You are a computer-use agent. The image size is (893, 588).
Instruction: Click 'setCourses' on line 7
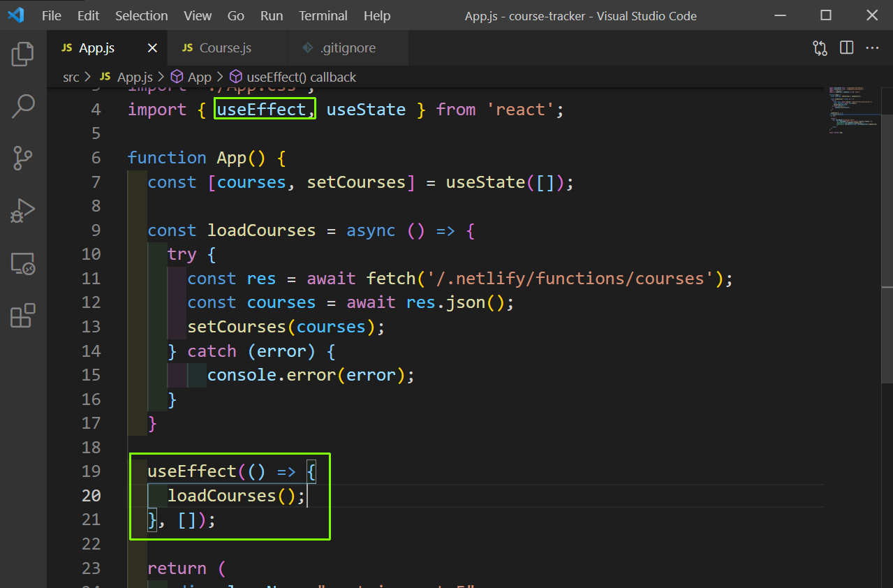point(356,182)
